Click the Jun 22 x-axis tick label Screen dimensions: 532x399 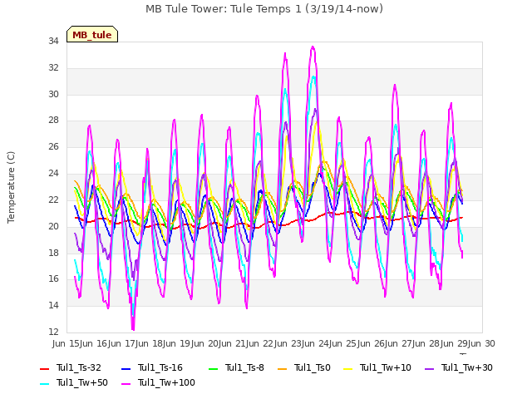pyautogui.click(x=261, y=343)
